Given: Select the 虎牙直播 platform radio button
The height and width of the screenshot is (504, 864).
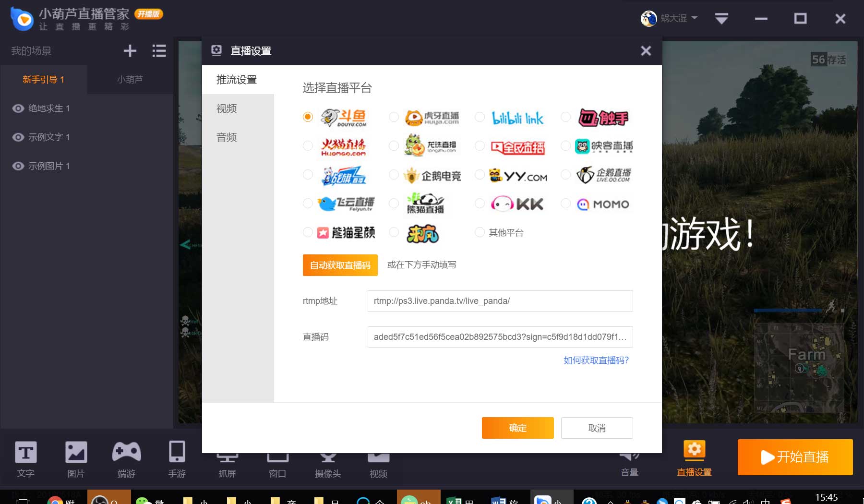Looking at the screenshot, I should click(394, 117).
